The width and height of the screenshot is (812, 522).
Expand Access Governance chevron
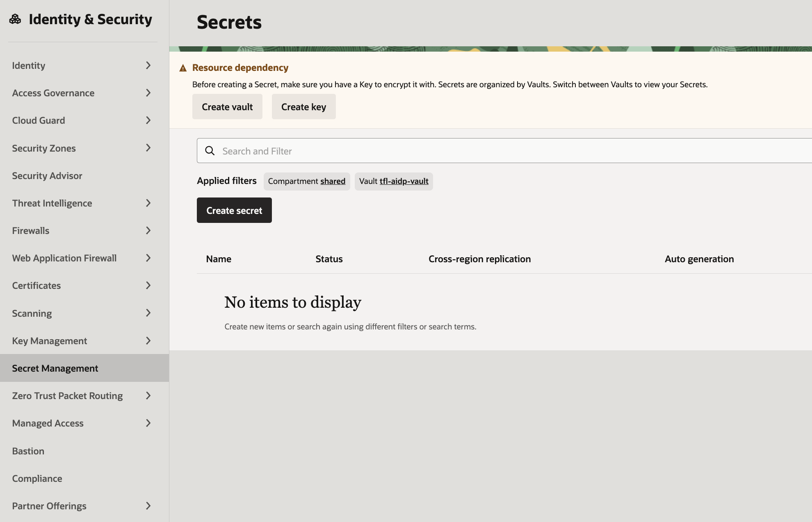click(x=148, y=93)
